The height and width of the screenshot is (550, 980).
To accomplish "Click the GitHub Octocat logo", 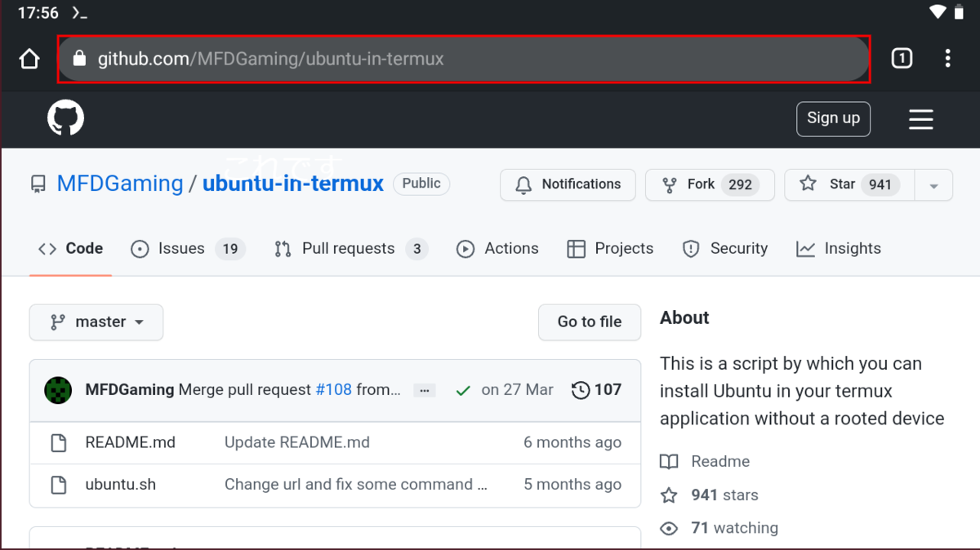I will pyautogui.click(x=65, y=118).
